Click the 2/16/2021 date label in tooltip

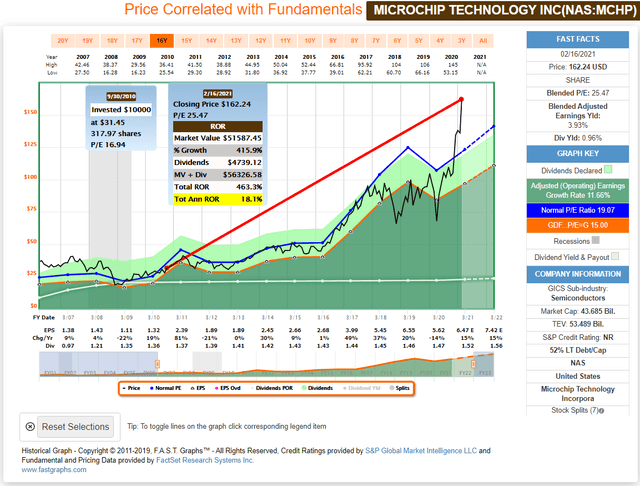pos(218,94)
